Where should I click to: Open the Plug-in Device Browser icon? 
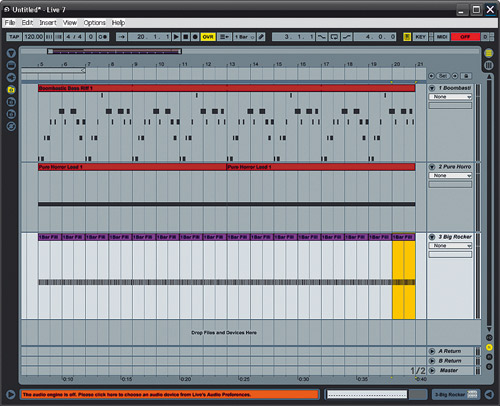click(11, 78)
